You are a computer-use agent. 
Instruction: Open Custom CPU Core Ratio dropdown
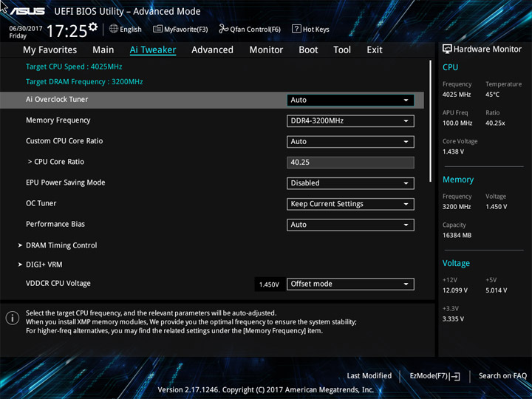click(350, 141)
